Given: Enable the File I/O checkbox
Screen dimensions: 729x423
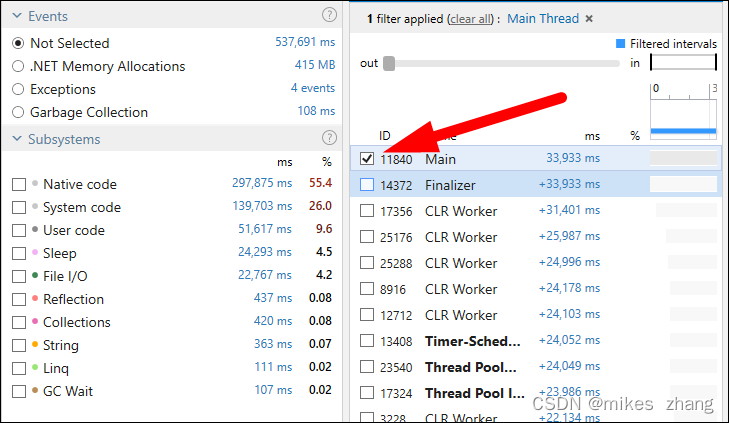Looking at the screenshot, I should click(x=19, y=277).
